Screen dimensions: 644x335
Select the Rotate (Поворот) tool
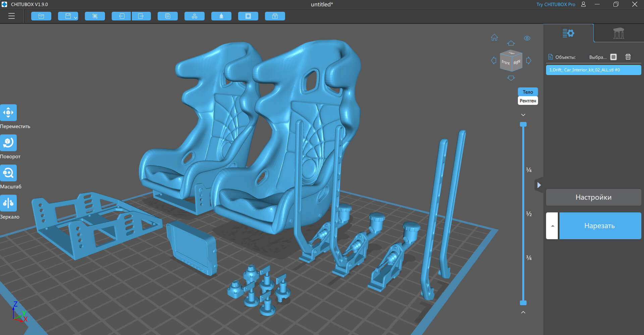[8, 143]
